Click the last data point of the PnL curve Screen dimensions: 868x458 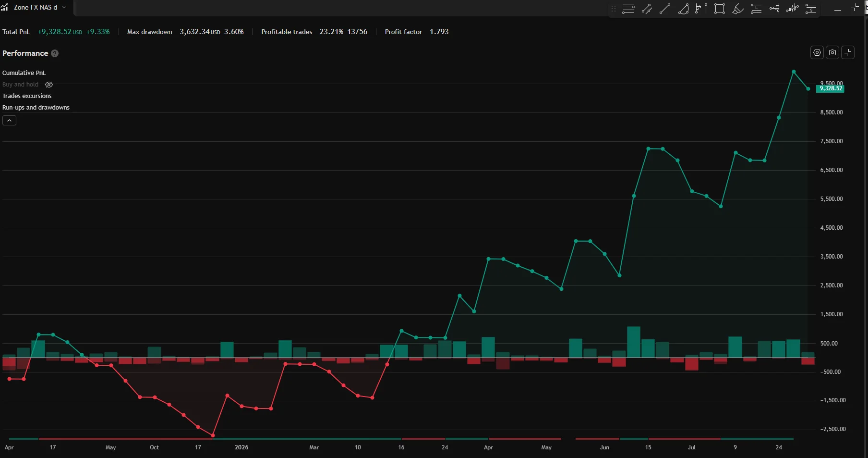[808, 89]
